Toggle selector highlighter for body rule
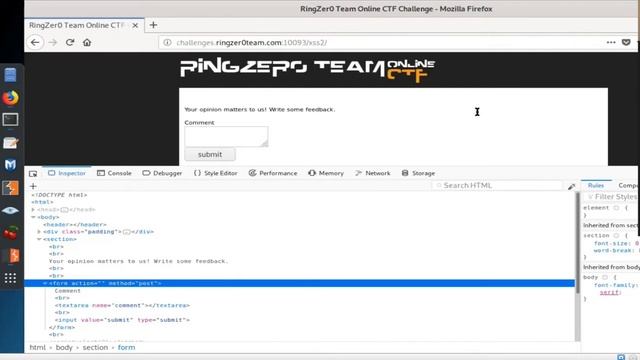 [x=605, y=277]
